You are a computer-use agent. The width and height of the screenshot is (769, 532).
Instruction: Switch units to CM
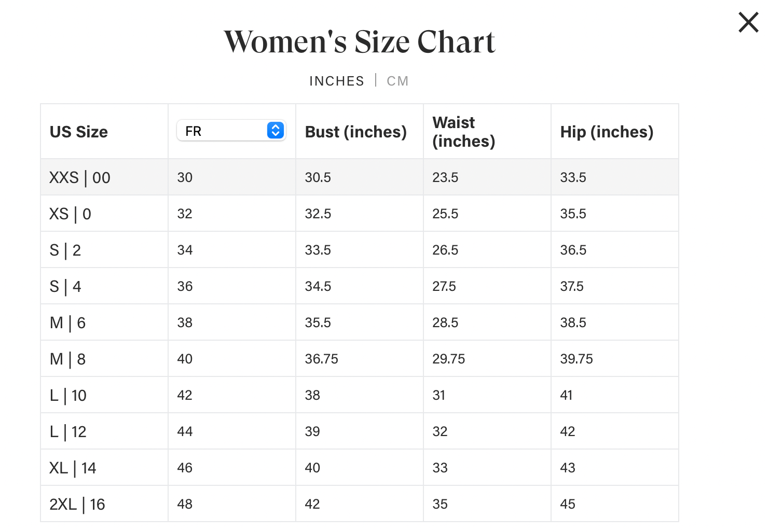click(397, 81)
